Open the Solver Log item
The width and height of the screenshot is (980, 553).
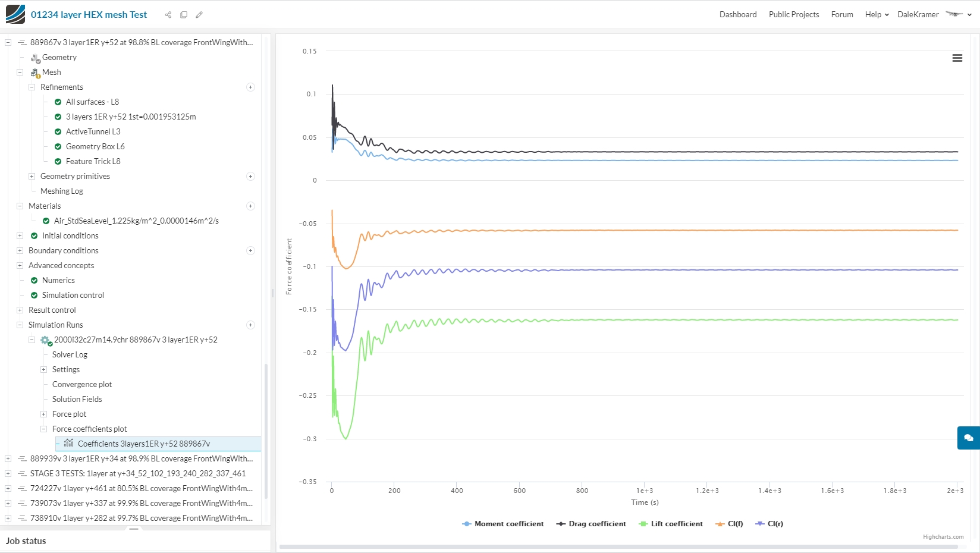70,355
